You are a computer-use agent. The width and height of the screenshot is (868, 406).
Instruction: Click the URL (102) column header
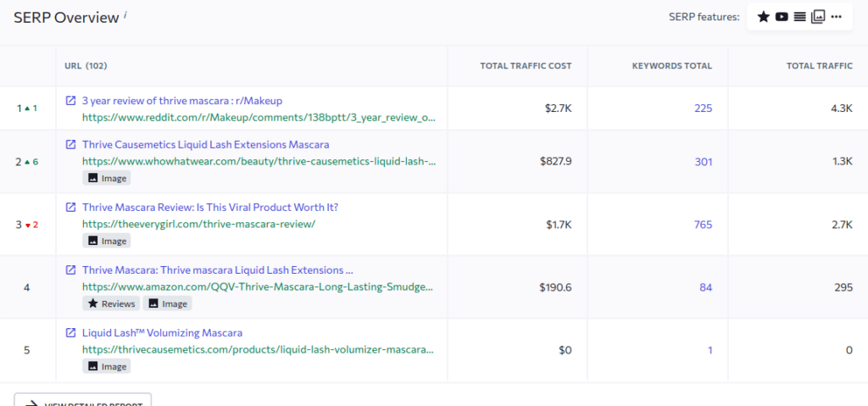coord(86,66)
